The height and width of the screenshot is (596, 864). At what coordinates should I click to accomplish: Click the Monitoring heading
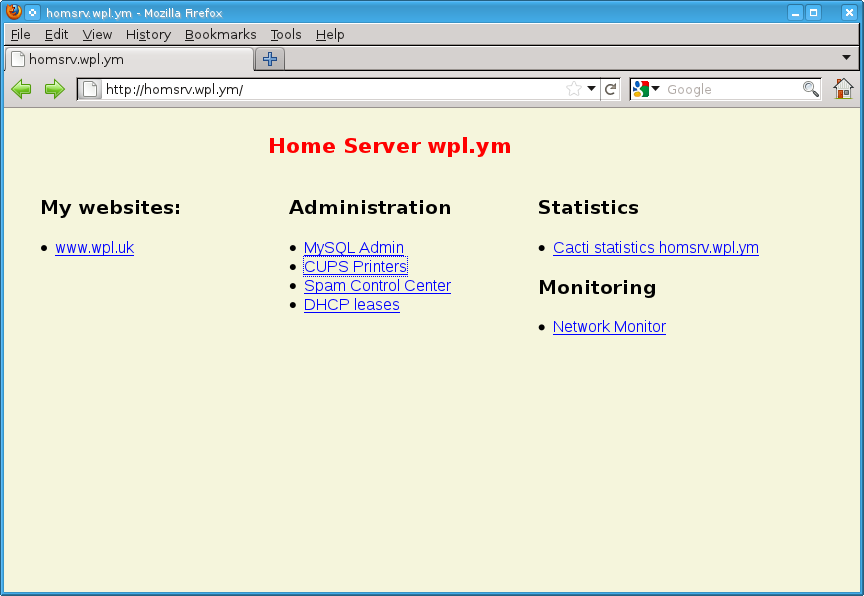coord(597,288)
